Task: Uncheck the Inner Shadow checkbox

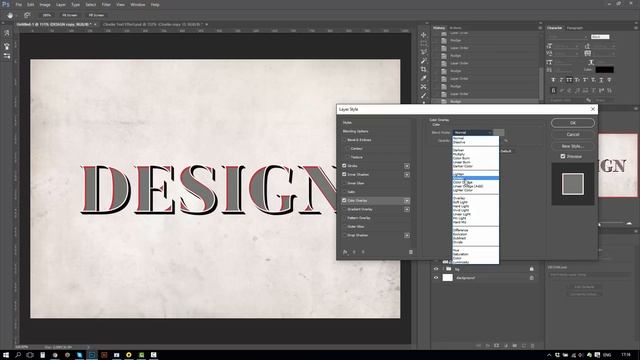Action: (344, 174)
